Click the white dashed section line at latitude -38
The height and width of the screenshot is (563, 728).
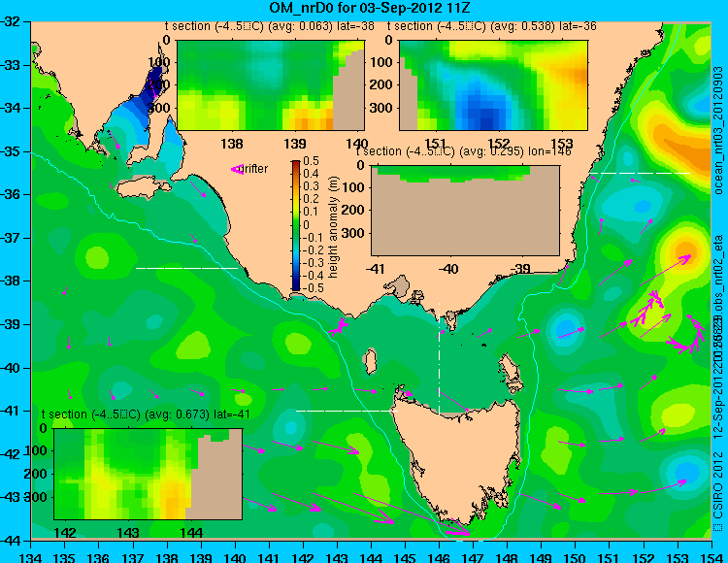(x=186, y=268)
